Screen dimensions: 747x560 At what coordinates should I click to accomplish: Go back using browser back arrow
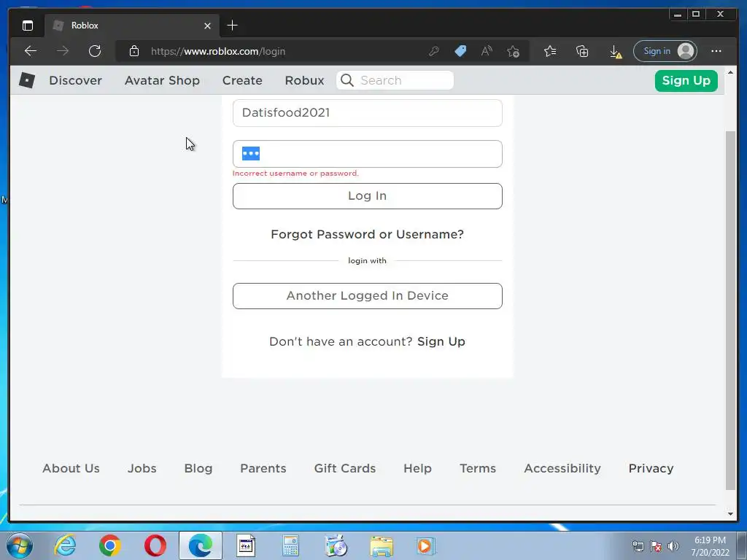[x=31, y=51]
